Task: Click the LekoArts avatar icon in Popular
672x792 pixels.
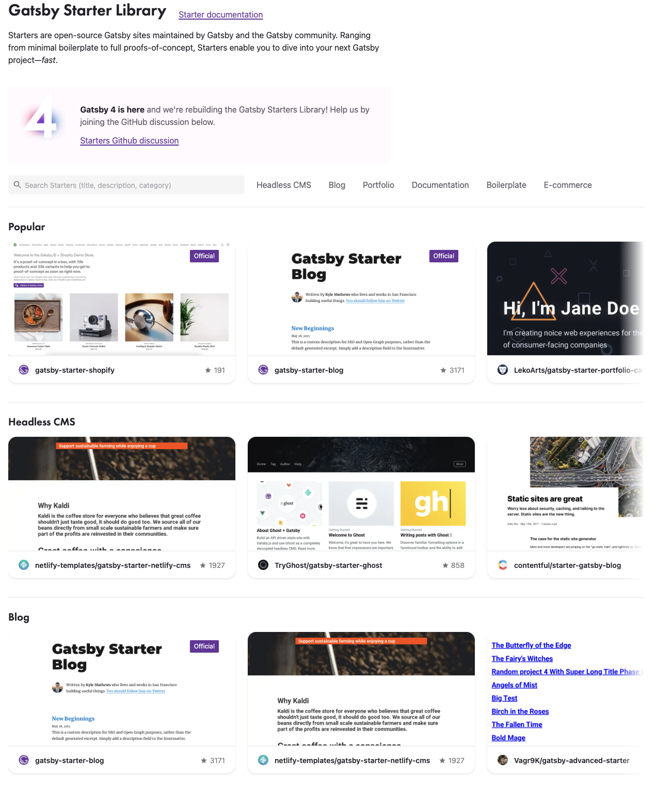Action: point(502,370)
